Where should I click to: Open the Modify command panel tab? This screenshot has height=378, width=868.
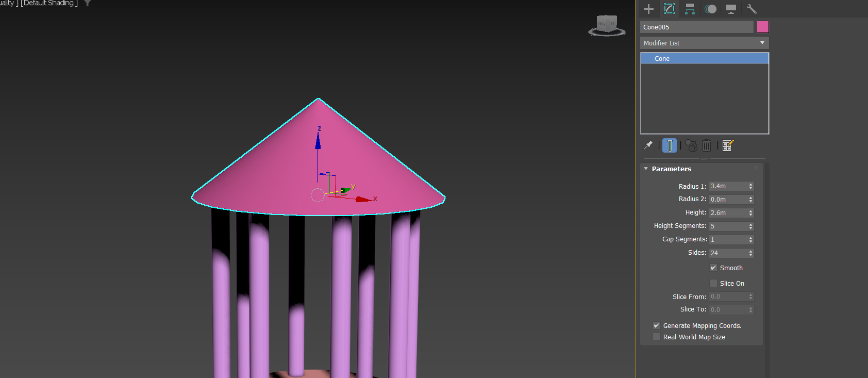pos(669,9)
